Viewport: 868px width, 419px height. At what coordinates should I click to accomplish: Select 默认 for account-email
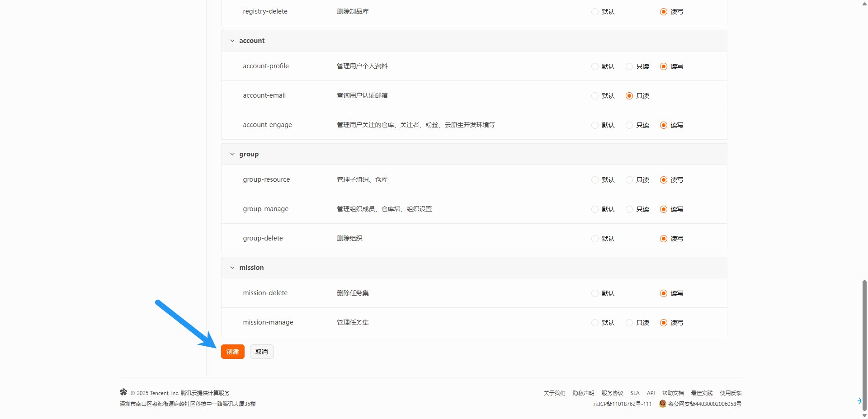click(x=595, y=96)
